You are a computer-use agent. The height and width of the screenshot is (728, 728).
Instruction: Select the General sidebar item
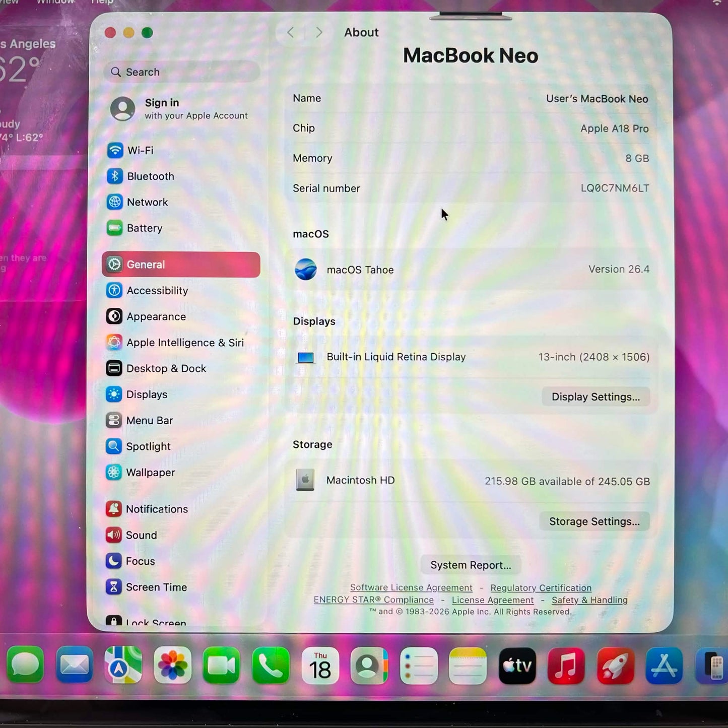coord(181,264)
